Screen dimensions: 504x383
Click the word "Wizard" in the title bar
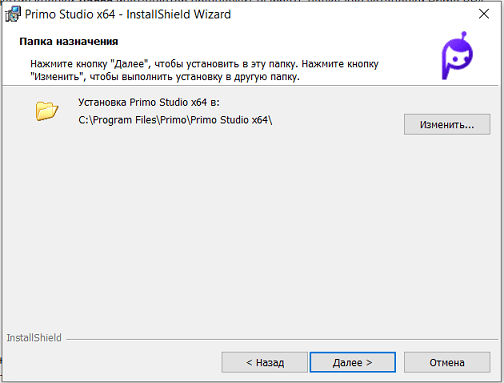212,14
